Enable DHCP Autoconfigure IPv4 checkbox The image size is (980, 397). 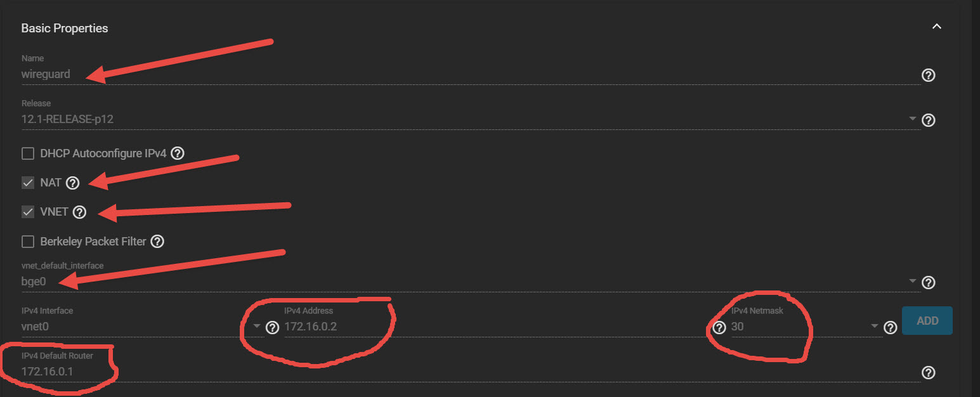coord(28,153)
